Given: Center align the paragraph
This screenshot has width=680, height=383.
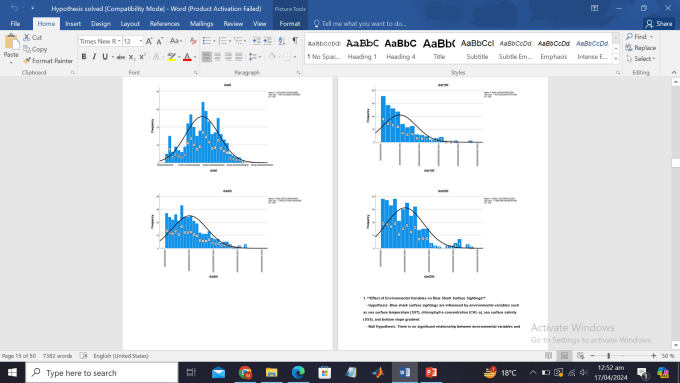Looking at the screenshot, I should (x=217, y=57).
